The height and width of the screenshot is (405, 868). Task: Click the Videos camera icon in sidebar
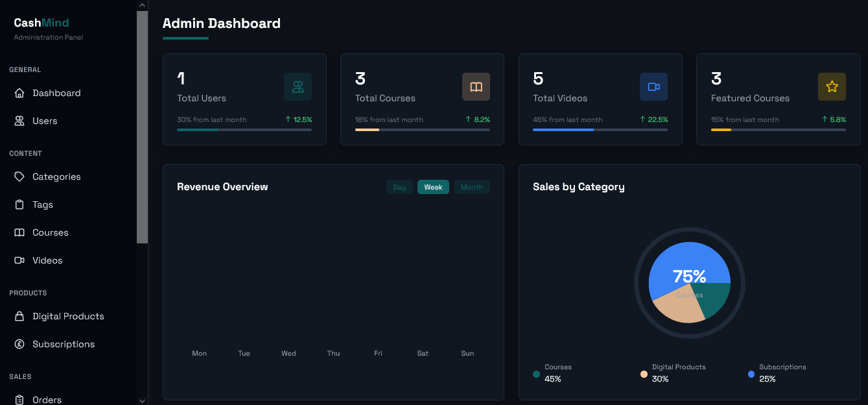click(x=19, y=260)
